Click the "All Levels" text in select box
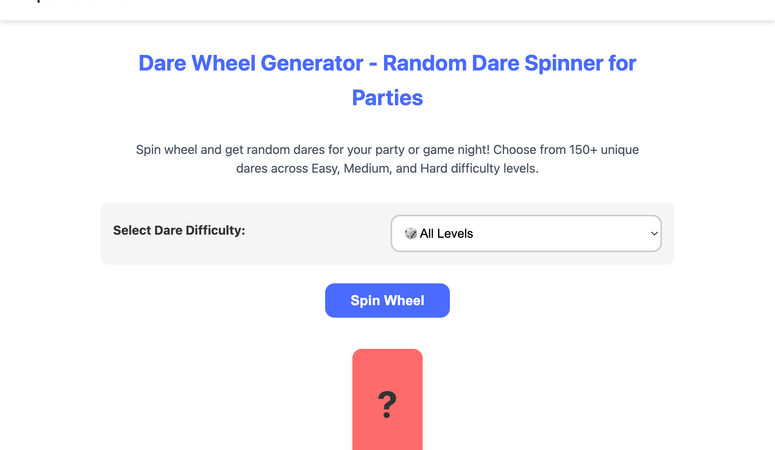The image size is (775, 450). (446, 233)
